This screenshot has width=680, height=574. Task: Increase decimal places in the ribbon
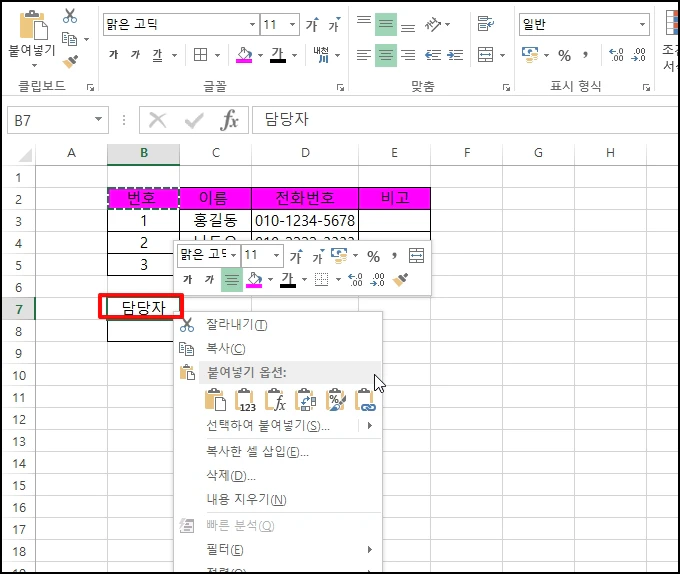(x=616, y=55)
